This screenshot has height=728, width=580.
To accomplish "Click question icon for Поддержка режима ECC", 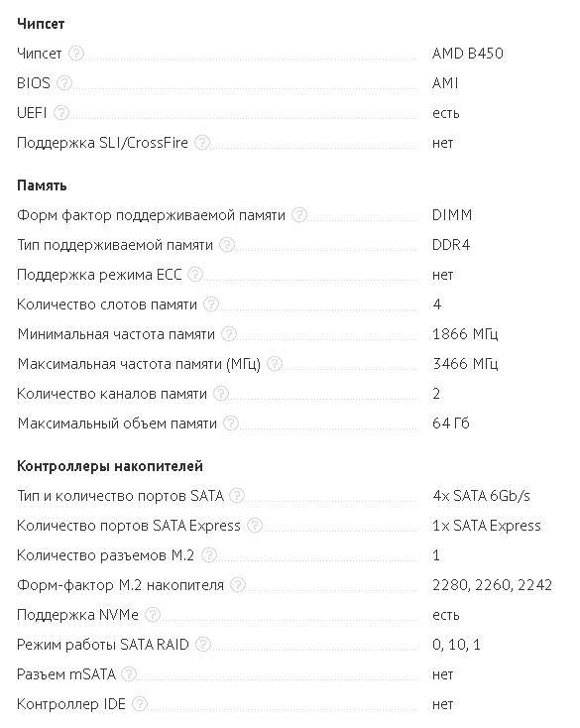I will (195, 275).
